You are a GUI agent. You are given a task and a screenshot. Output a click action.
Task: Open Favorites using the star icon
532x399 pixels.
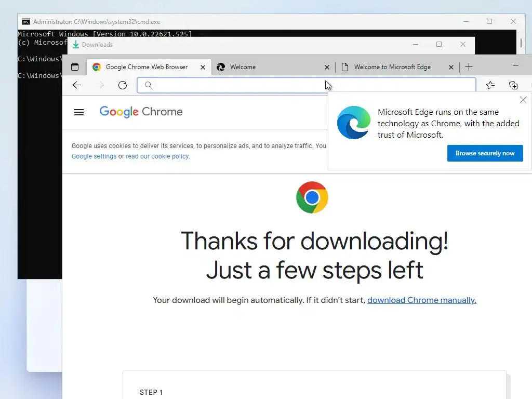pos(490,85)
